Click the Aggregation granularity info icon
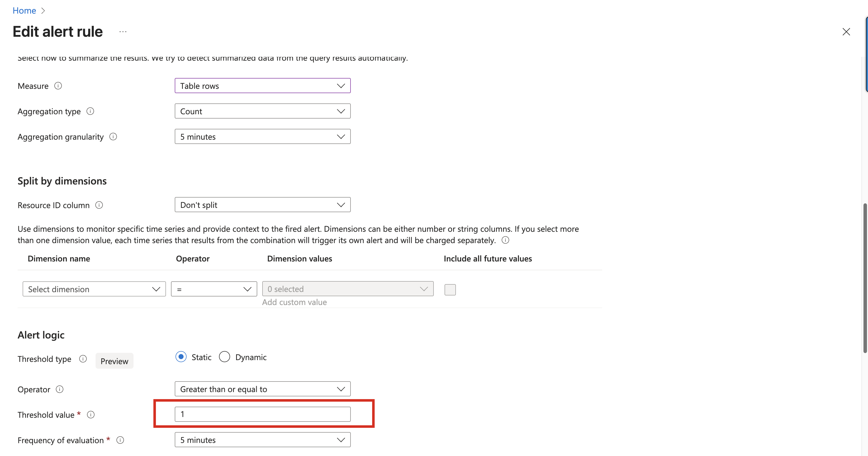This screenshot has height=456, width=868. [x=113, y=137]
